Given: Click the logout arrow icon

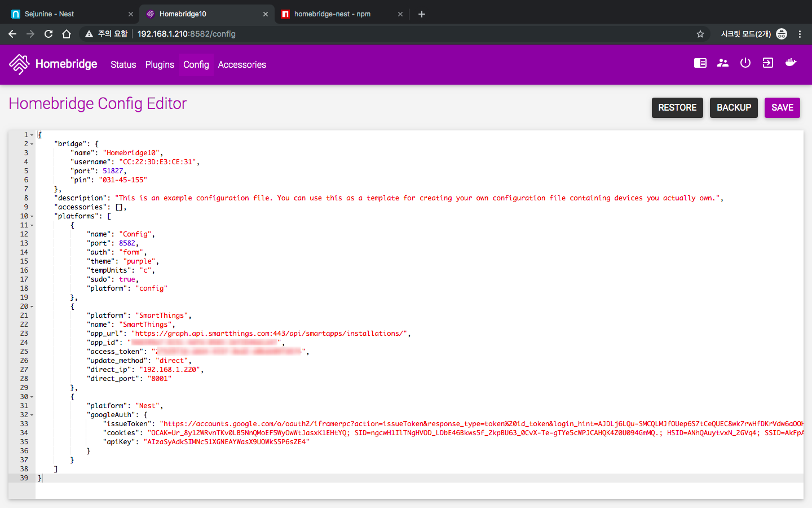Looking at the screenshot, I should (x=768, y=63).
